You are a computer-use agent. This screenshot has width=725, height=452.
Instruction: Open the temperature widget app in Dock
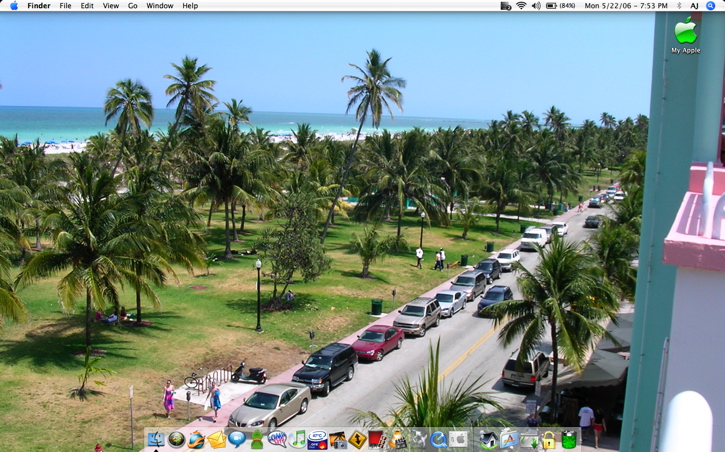point(317,440)
